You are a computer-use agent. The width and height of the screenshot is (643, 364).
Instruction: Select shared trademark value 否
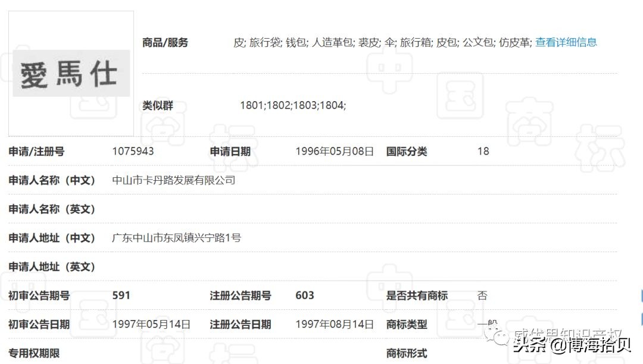coord(482,295)
